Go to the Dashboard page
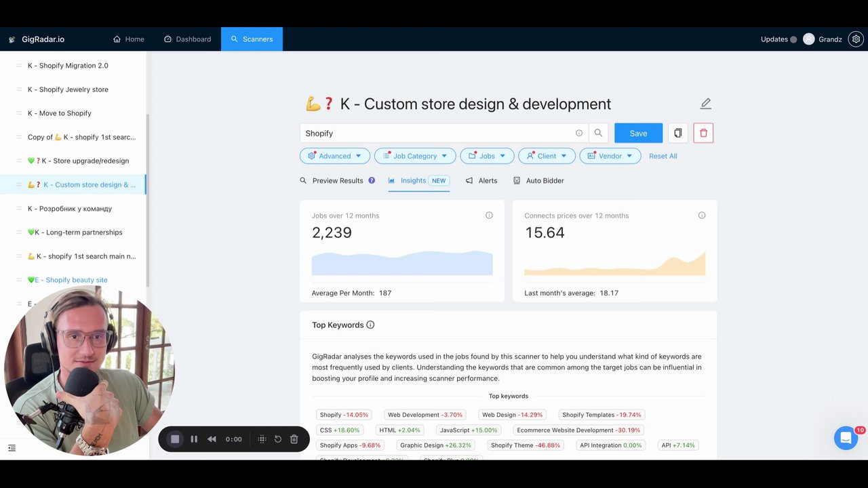Viewport: 868px width, 488px height. coord(188,39)
